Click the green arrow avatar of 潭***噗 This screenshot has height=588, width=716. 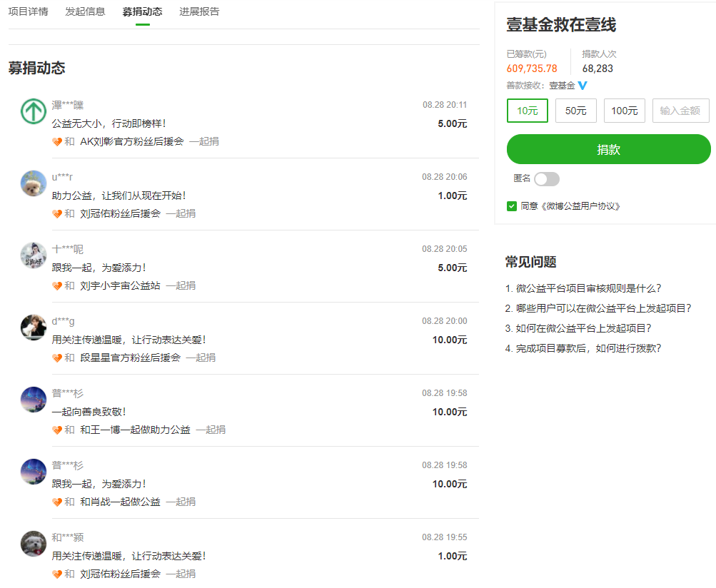point(33,111)
